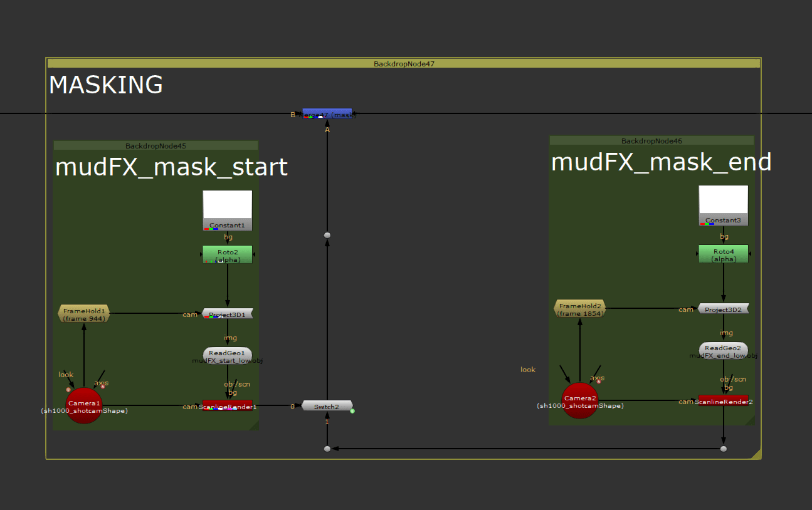
Task: Select the Project3D1 node
Action: pyautogui.click(x=227, y=313)
